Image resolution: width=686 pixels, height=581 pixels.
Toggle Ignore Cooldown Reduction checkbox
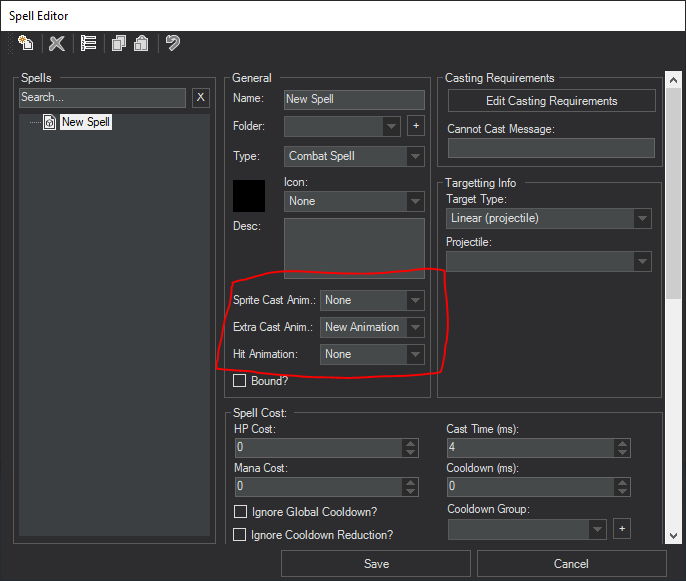click(240, 535)
